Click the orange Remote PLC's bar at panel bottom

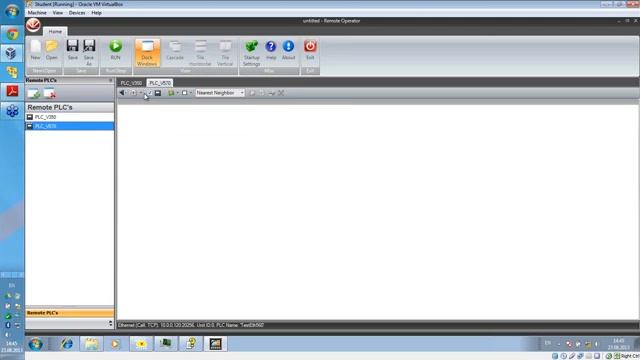pos(69,313)
